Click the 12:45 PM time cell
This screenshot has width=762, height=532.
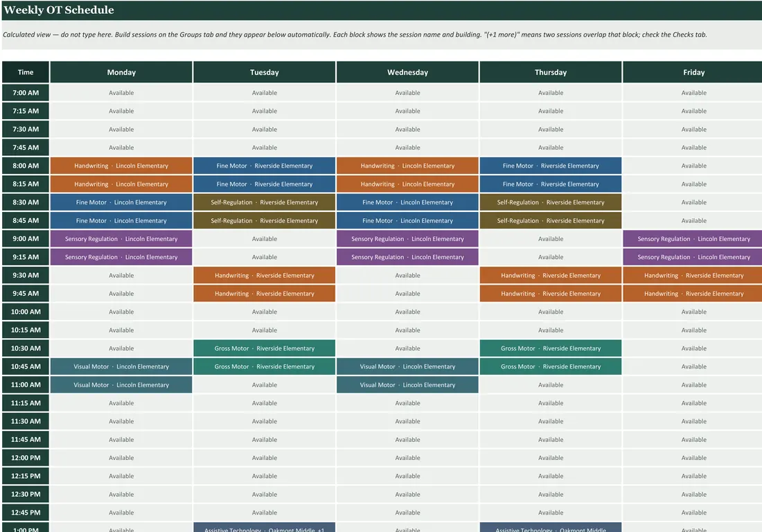coord(26,512)
